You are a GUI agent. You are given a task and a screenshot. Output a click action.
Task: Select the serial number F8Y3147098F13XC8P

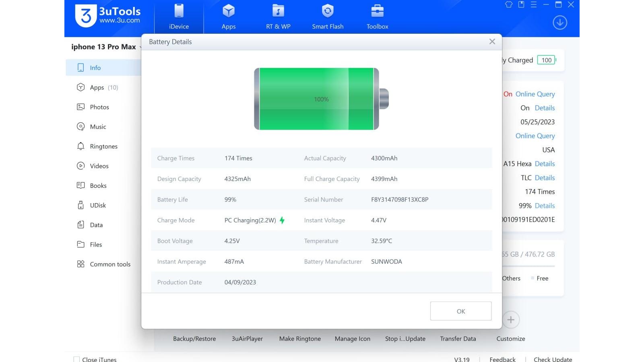point(400,200)
